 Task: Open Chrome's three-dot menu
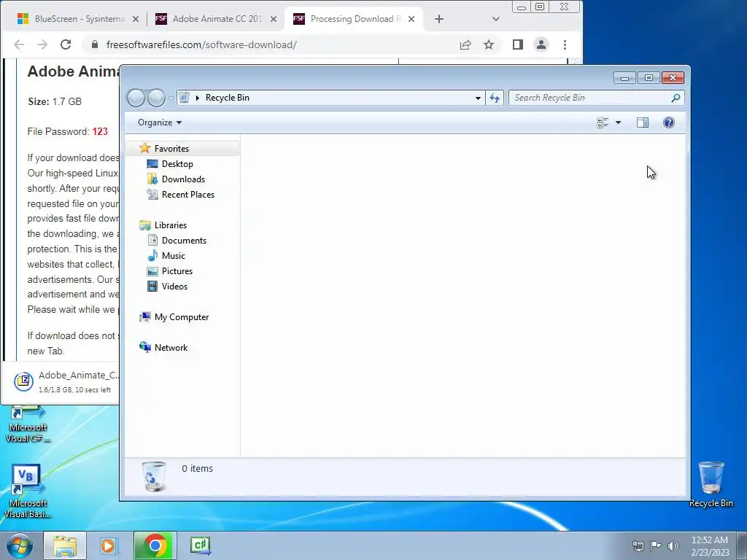coord(565,44)
